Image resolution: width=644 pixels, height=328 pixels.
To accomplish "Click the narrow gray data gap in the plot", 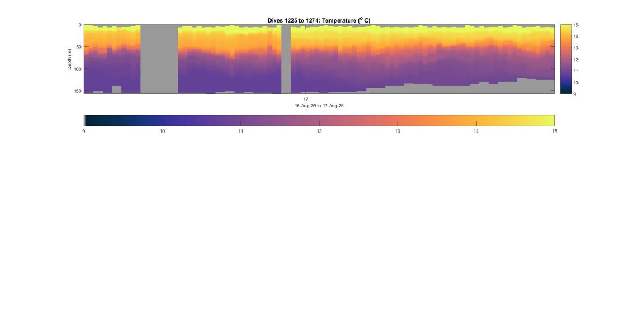I will [x=286, y=59].
